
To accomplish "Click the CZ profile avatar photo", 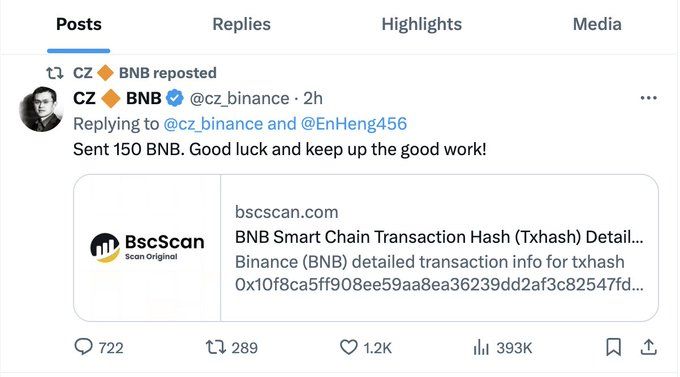I will pos(41,109).
